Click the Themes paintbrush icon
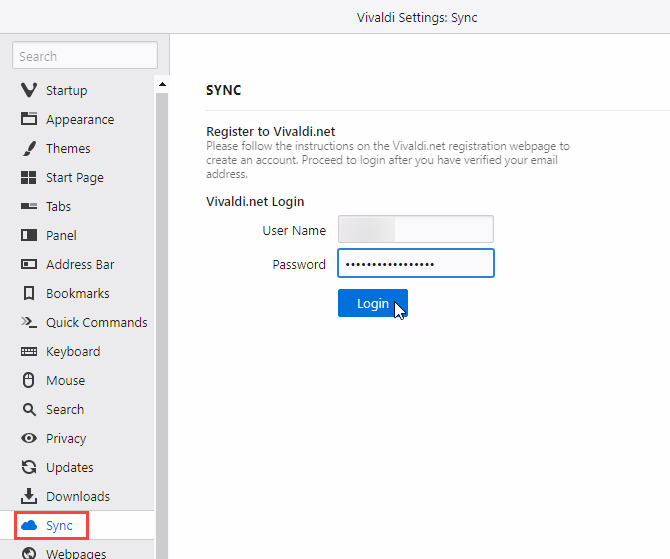 point(29,148)
